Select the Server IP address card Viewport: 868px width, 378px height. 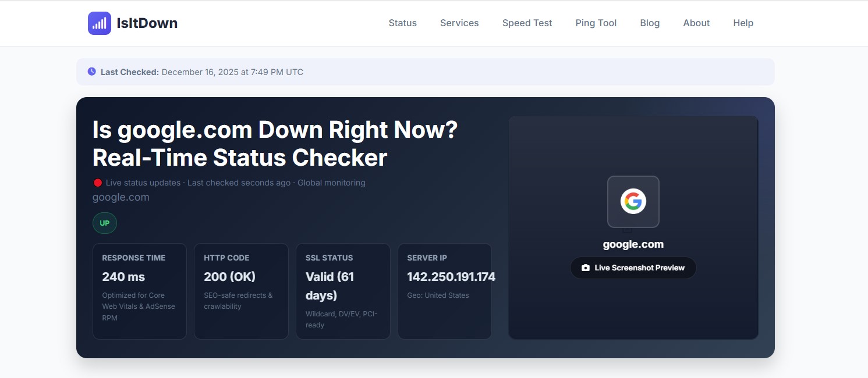(x=445, y=291)
